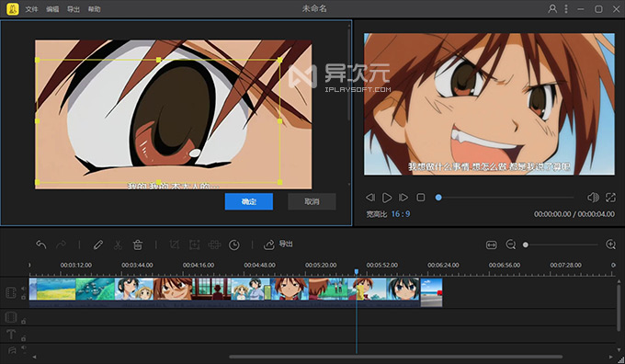Toggle the overlay track lock

[x=24, y=321]
